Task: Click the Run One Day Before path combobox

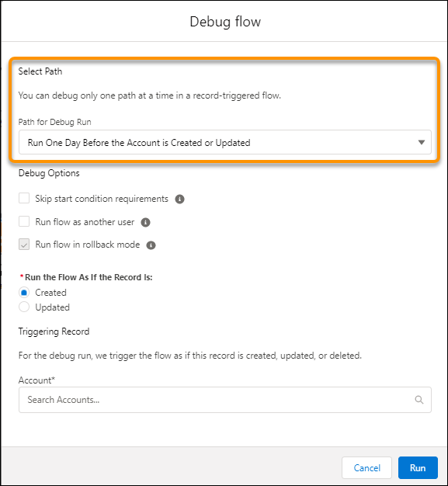Action: [224, 142]
